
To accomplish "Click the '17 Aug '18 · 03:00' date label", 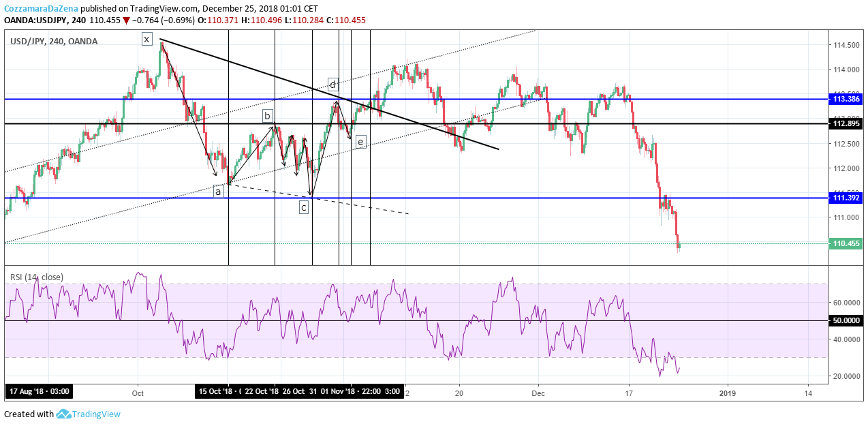I will pyautogui.click(x=38, y=392).
